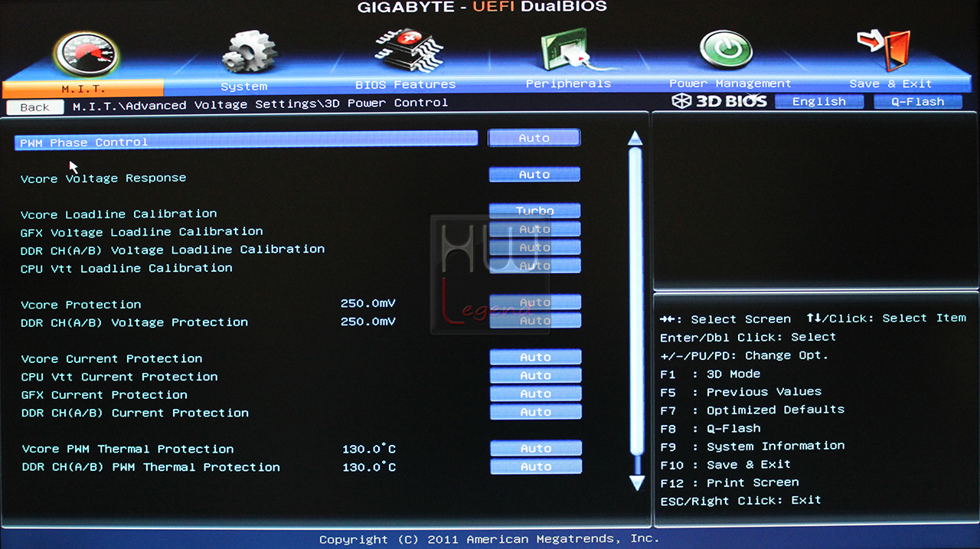
Task: Click the F9 System Information help line
Action: (x=753, y=446)
